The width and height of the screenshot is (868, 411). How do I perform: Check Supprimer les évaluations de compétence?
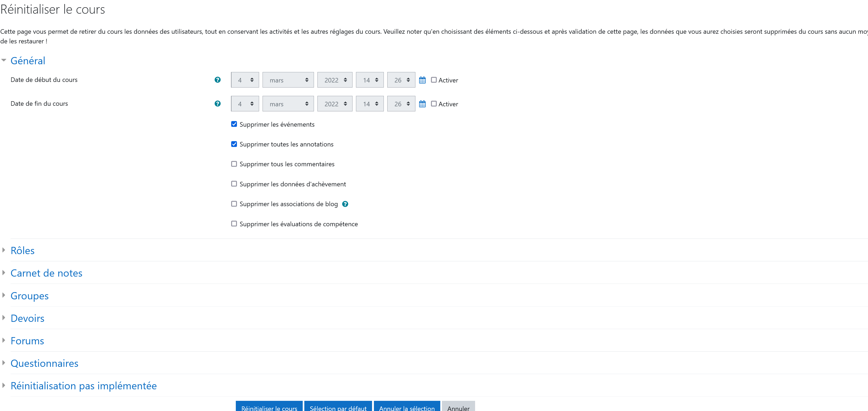click(234, 224)
